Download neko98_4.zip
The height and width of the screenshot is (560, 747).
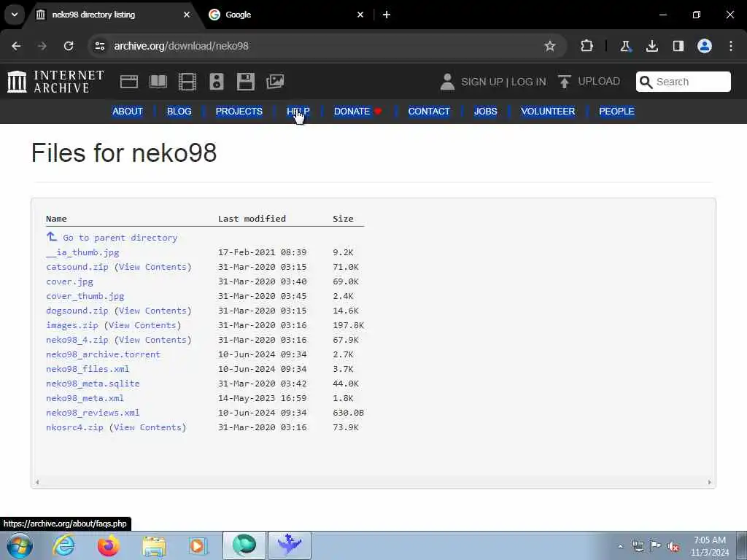pyautogui.click(x=77, y=340)
